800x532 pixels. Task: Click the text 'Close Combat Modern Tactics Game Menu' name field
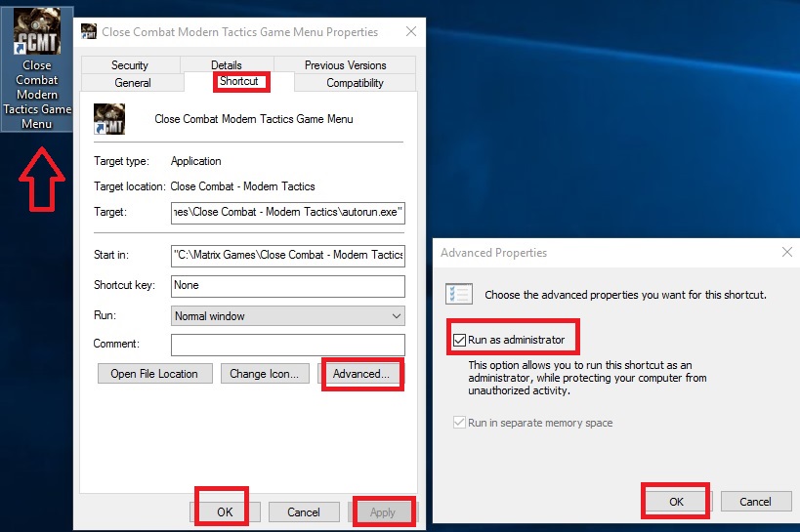[254, 119]
